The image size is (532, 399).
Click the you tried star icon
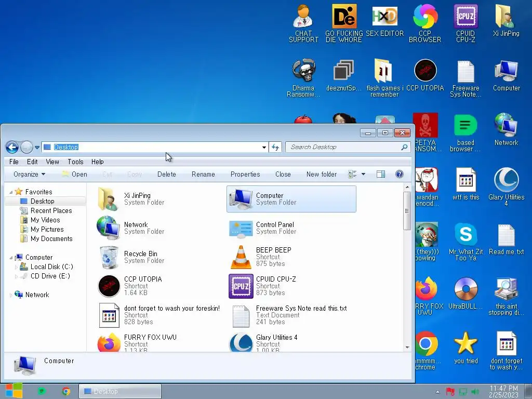[x=465, y=348]
